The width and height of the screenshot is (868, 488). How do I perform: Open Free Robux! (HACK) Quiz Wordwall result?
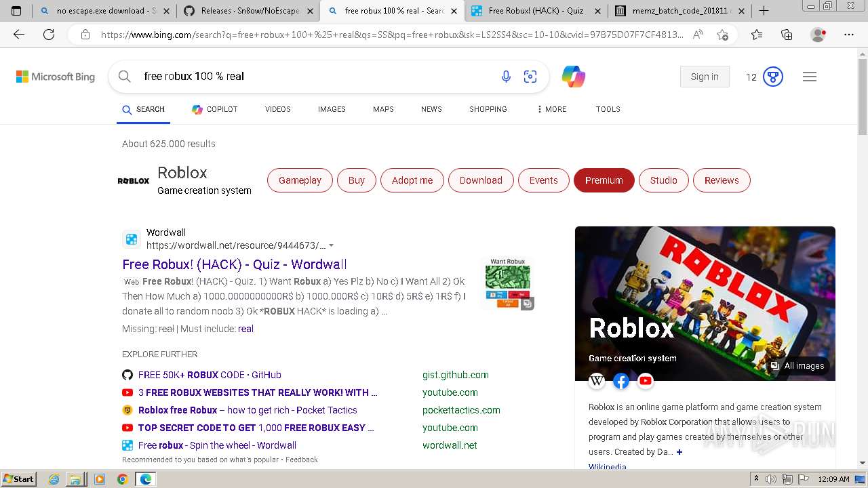tap(235, 264)
